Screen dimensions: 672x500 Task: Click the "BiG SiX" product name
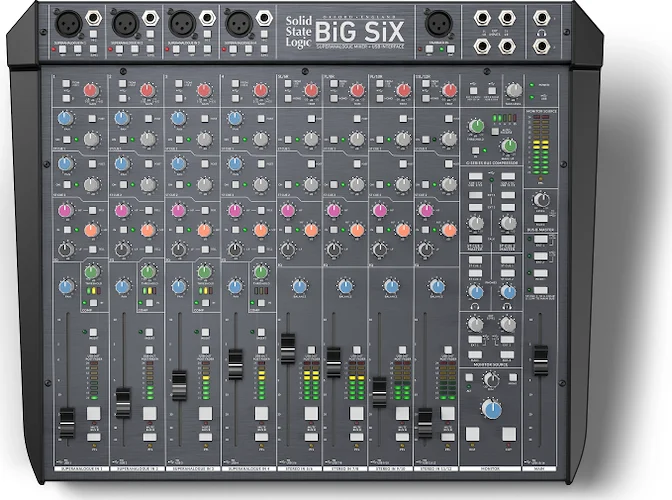pos(360,31)
